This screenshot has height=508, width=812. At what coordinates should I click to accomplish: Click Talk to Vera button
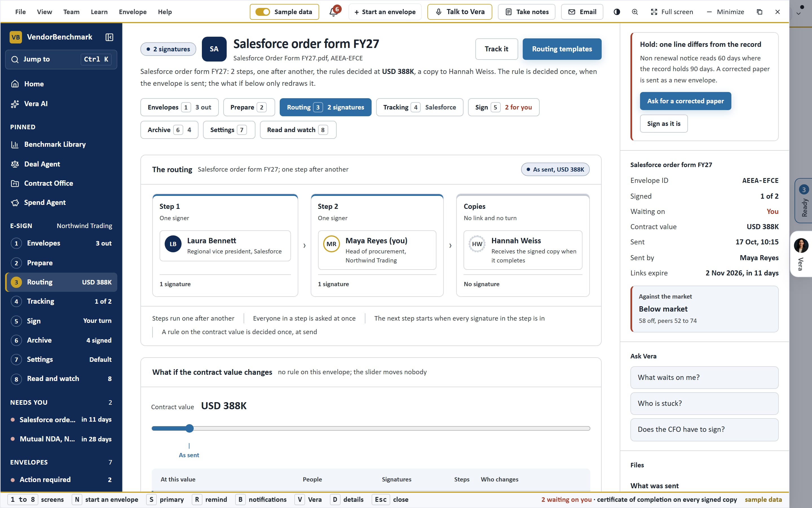point(460,12)
